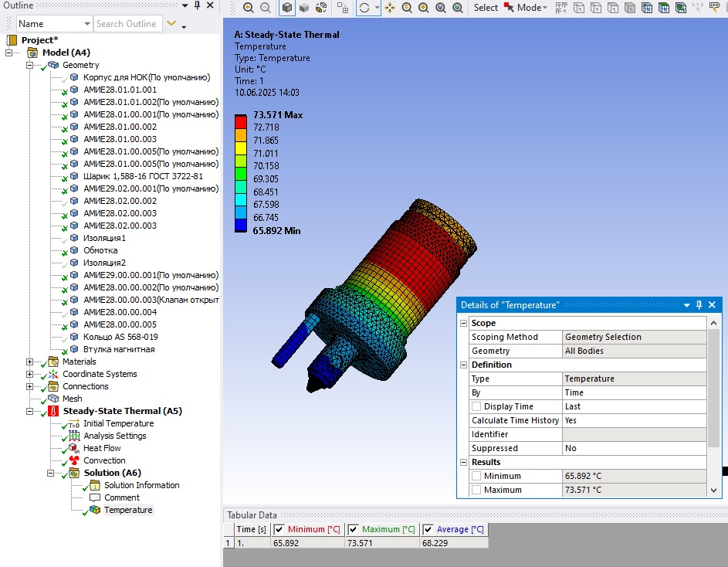Click the Analysis Settings item
This screenshot has height=567, width=728.
115,436
